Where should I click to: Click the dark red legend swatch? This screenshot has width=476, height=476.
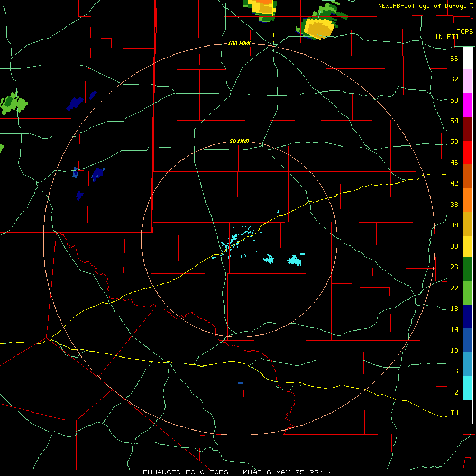click(x=467, y=129)
